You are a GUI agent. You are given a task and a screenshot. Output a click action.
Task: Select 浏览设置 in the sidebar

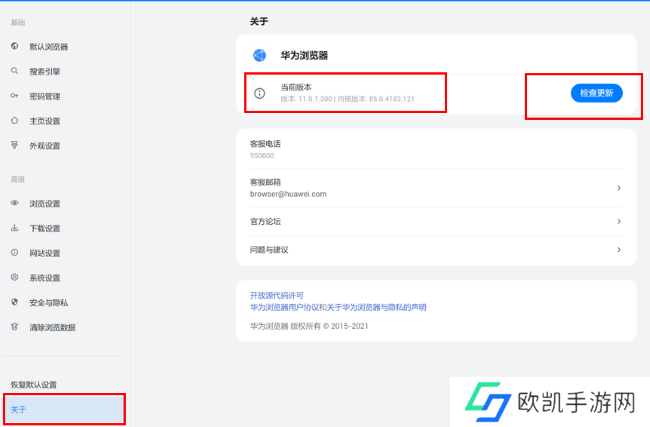45,204
